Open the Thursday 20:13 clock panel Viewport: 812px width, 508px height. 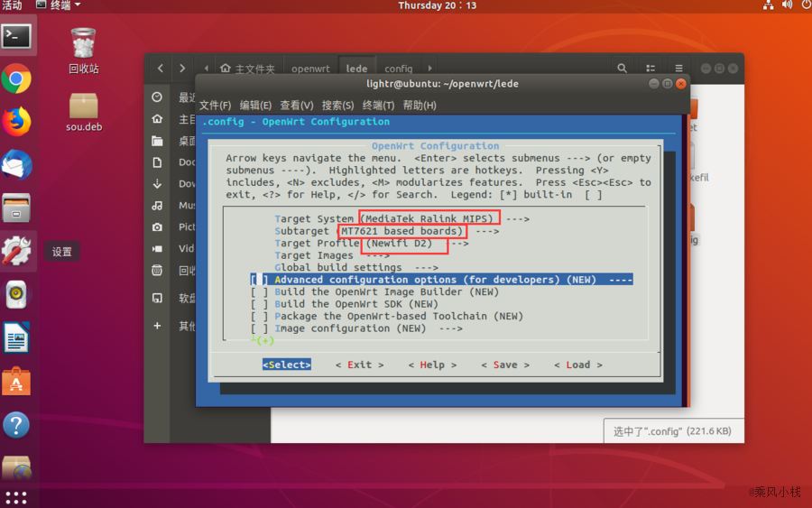point(437,5)
